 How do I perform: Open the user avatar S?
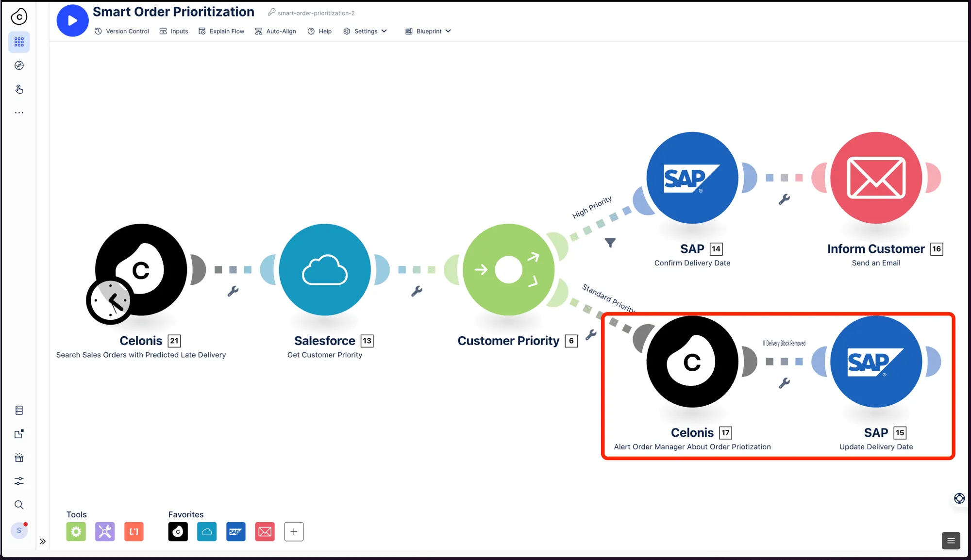pyautogui.click(x=19, y=530)
